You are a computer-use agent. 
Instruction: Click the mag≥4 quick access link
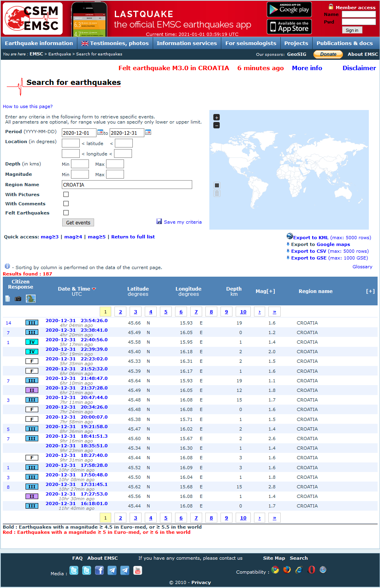coord(73,237)
